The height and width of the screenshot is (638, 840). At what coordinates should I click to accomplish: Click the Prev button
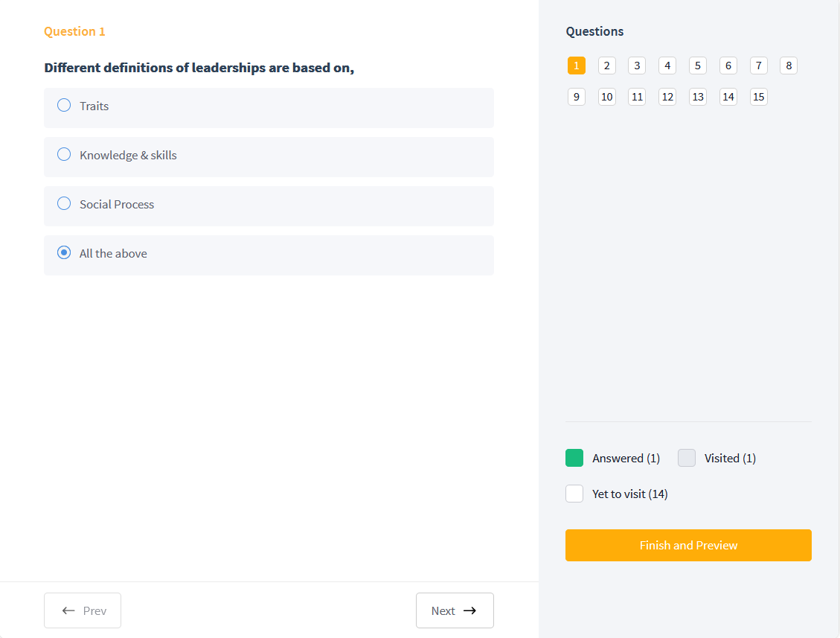coord(83,610)
